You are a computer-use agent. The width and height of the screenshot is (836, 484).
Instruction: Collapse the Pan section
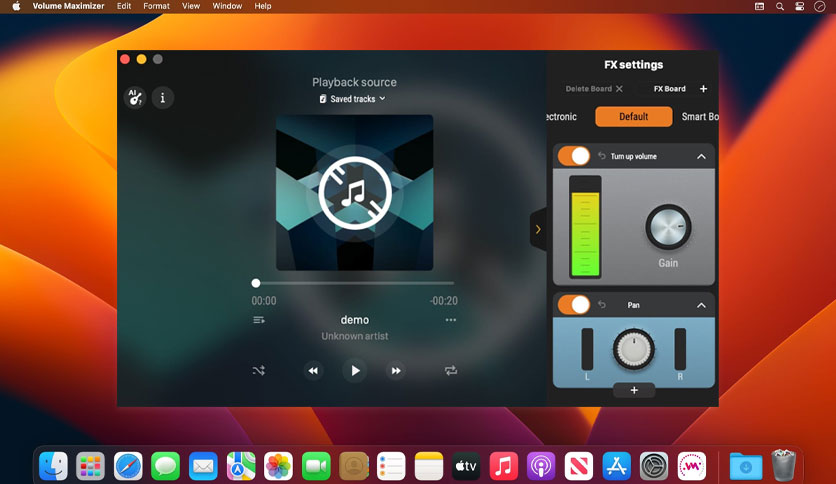tap(701, 305)
